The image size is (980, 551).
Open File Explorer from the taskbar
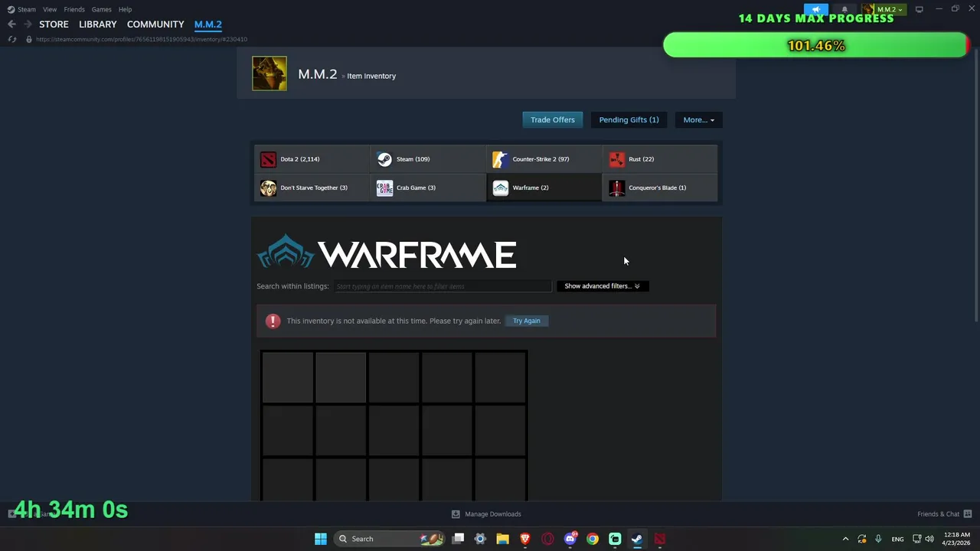point(502,539)
